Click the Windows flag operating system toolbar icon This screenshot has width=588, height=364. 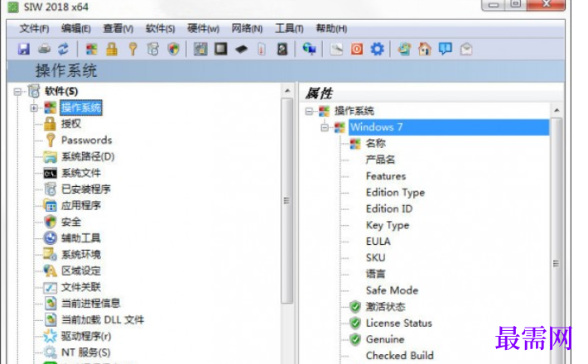(91, 49)
